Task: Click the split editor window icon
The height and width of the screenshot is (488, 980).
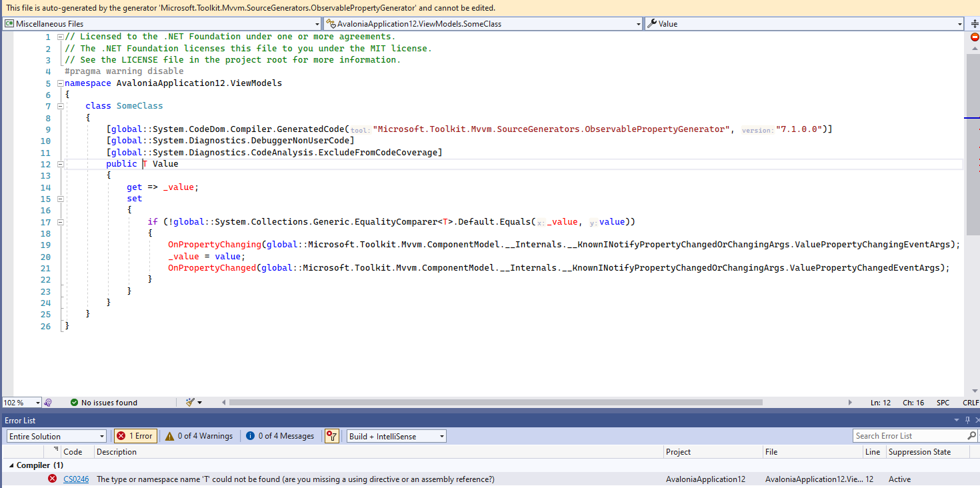Action: [974, 23]
